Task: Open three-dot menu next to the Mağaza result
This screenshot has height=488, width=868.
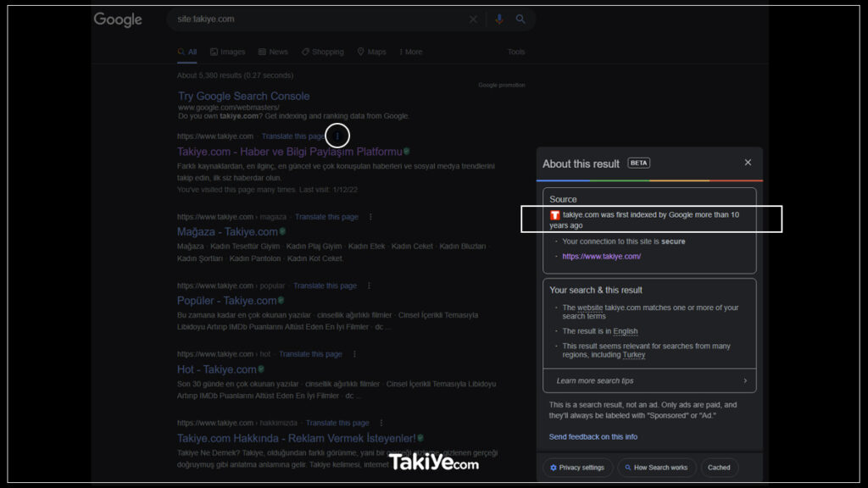Action: (370, 217)
